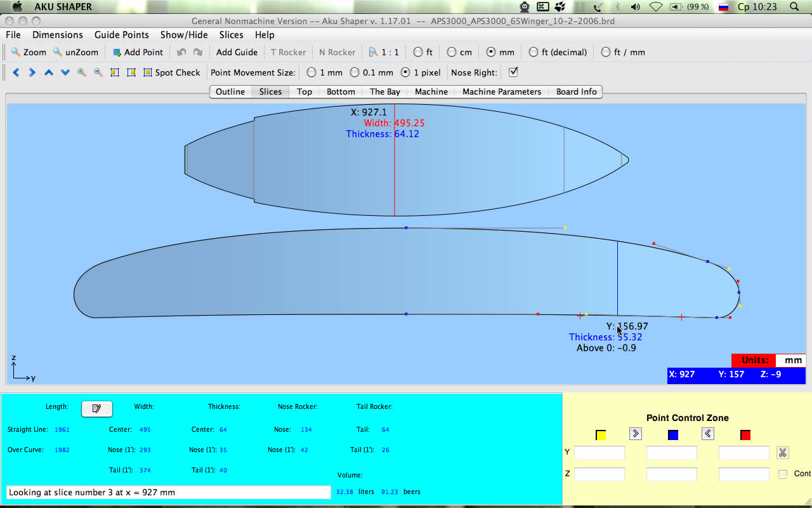
Task: Select the Add Point tool
Action: pyautogui.click(x=138, y=52)
